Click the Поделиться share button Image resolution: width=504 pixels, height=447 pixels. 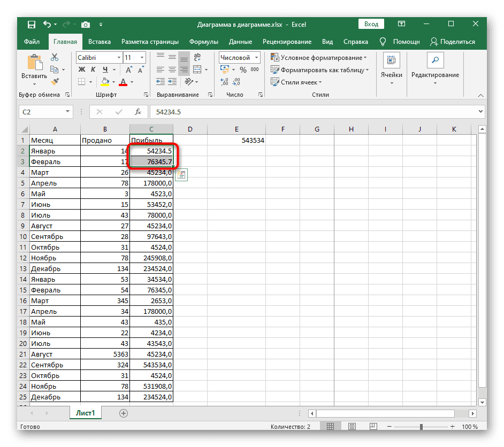point(453,42)
